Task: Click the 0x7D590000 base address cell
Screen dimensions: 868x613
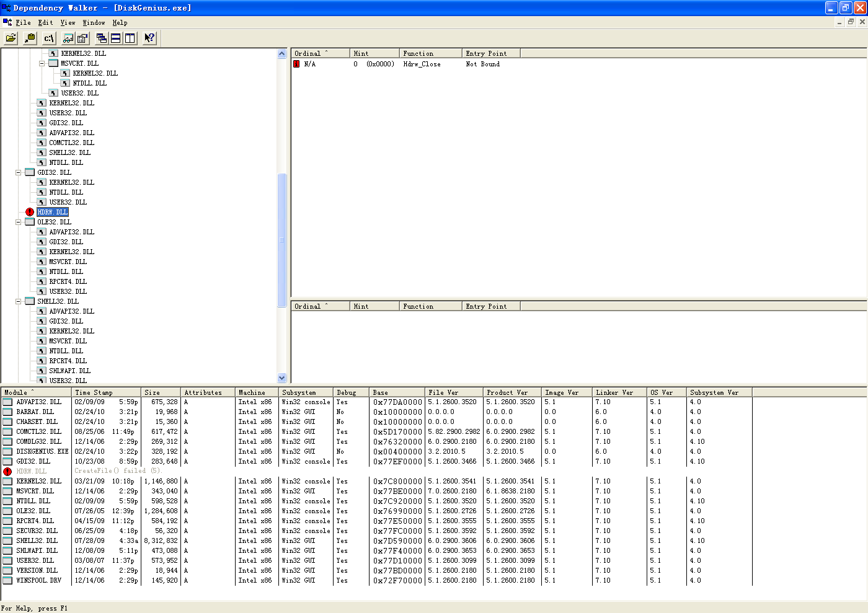Action: [x=397, y=540]
